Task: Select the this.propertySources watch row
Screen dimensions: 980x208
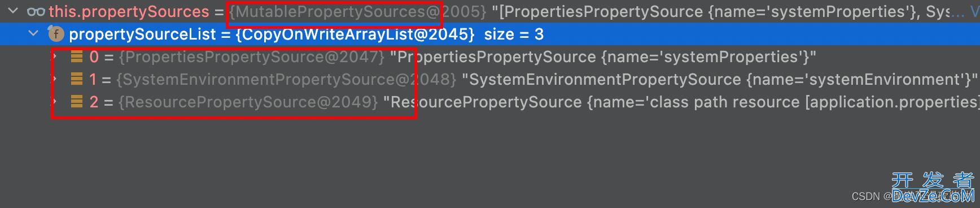Action: click(490, 11)
